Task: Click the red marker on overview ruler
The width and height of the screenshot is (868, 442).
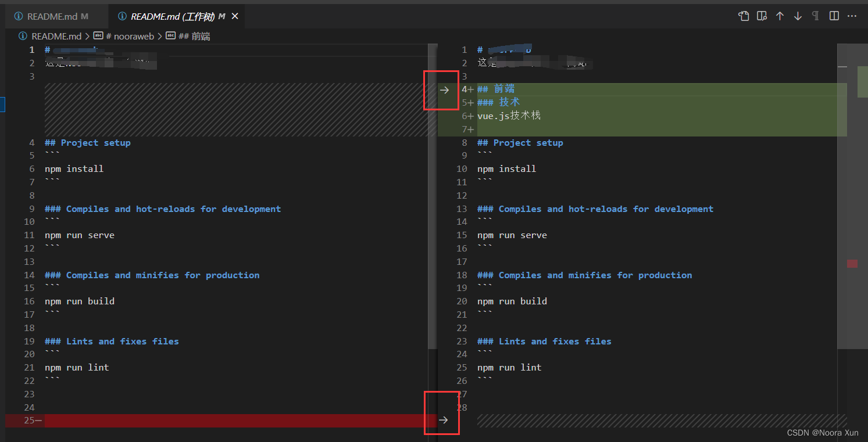Action: (x=852, y=264)
